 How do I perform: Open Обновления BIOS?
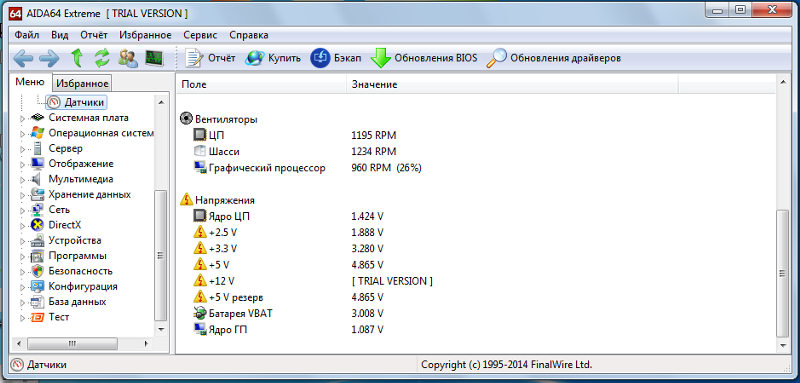pyautogui.click(x=424, y=58)
